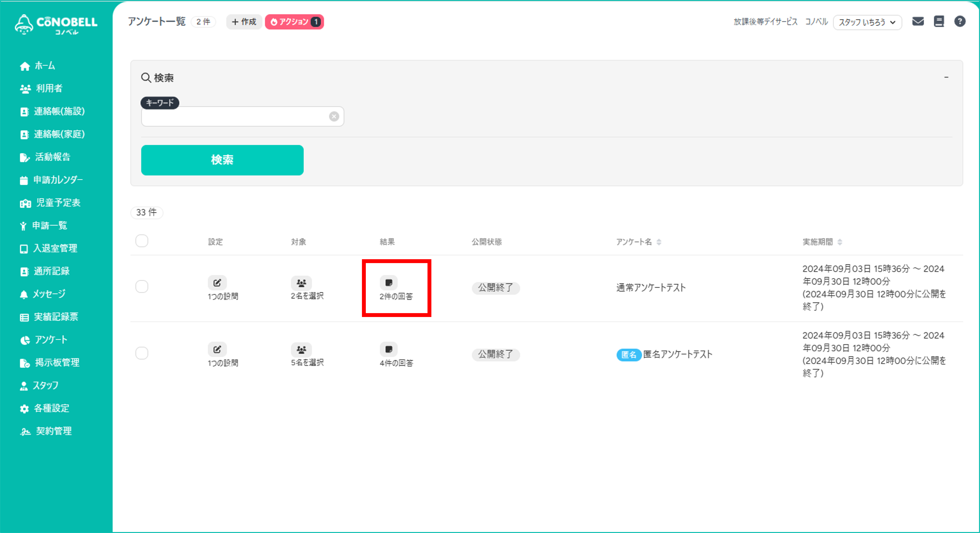Screen dimensions: 980x533
Task: Open 申請カレンダー page
Action: (51, 180)
